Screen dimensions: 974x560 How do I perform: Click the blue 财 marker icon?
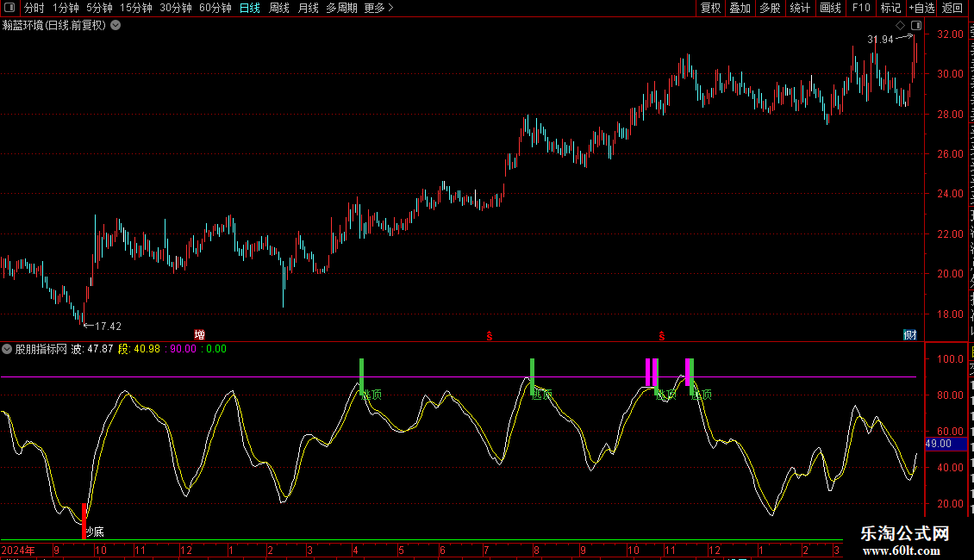click(x=910, y=334)
